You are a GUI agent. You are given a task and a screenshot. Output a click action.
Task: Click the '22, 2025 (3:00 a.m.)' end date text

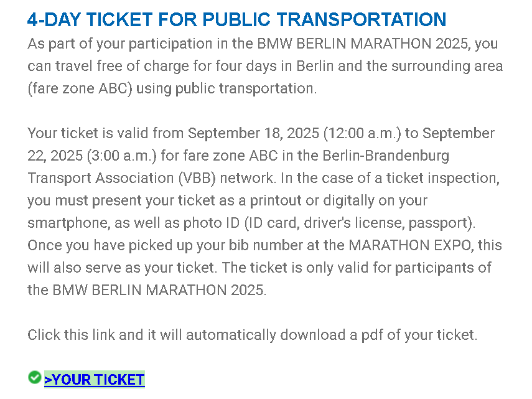click(92, 156)
